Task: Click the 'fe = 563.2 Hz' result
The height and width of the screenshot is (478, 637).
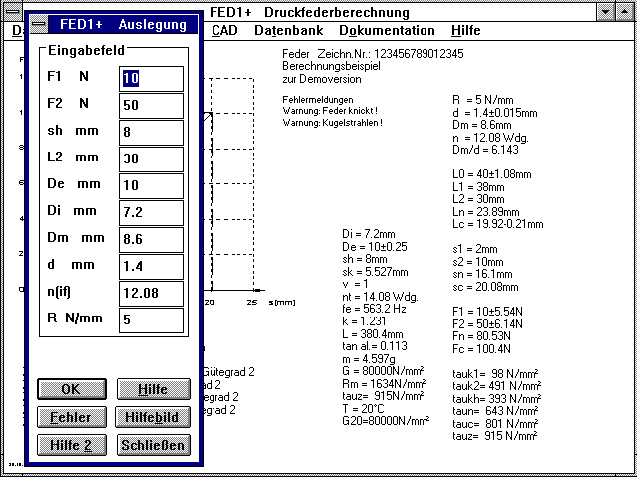Action: point(375,309)
